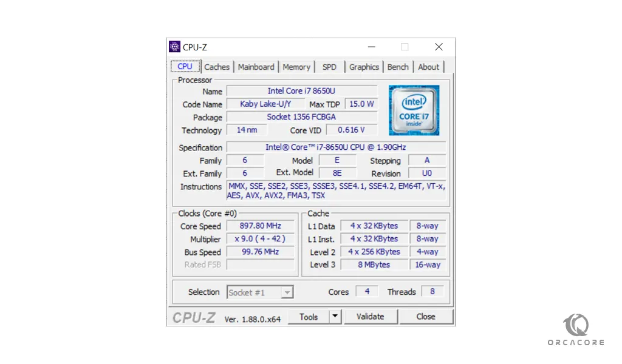Click the Ext. Model value 8E

[x=337, y=174]
